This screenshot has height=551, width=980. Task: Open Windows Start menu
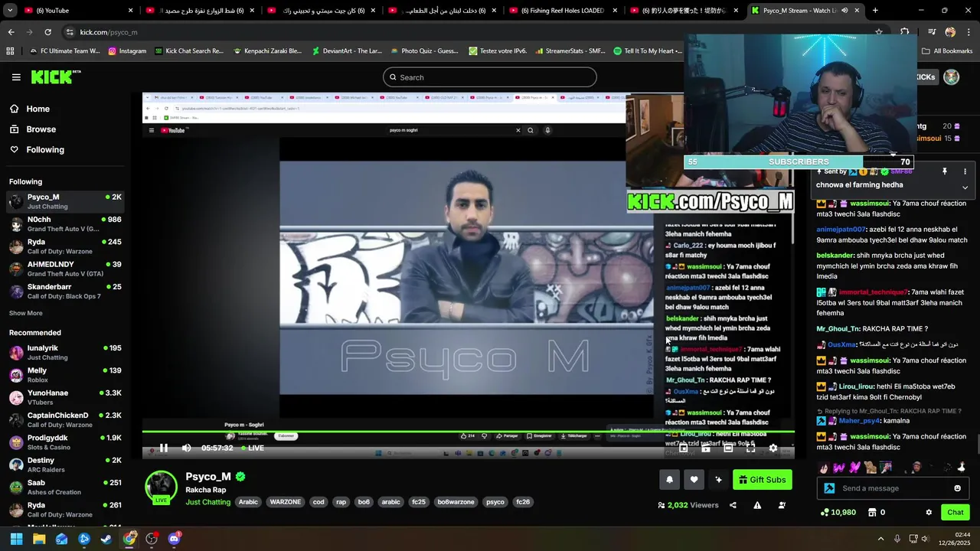(x=16, y=539)
